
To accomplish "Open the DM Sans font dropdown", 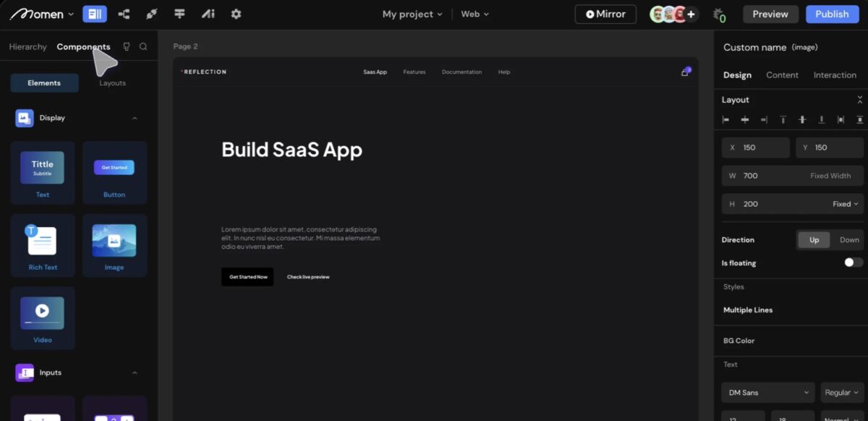I will [767, 393].
